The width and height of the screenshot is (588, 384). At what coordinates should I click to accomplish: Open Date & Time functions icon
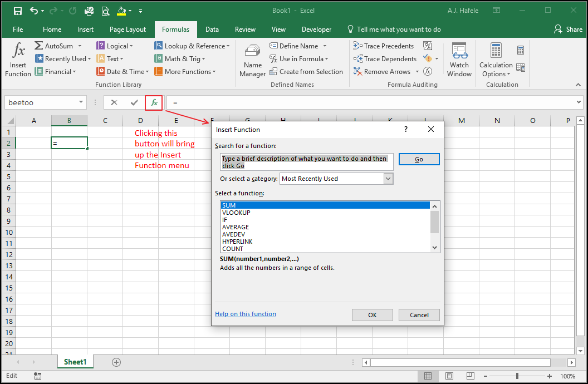pyautogui.click(x=100, y=71)
